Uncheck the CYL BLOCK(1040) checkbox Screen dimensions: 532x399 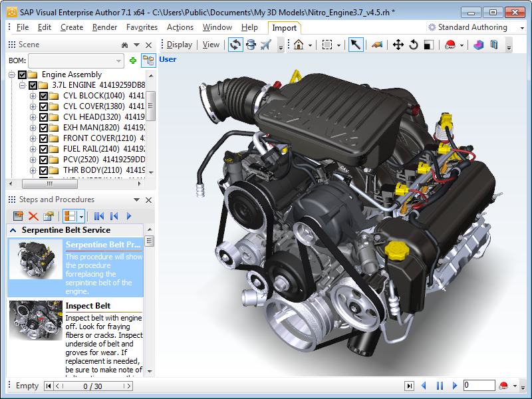tap(44, 96)
